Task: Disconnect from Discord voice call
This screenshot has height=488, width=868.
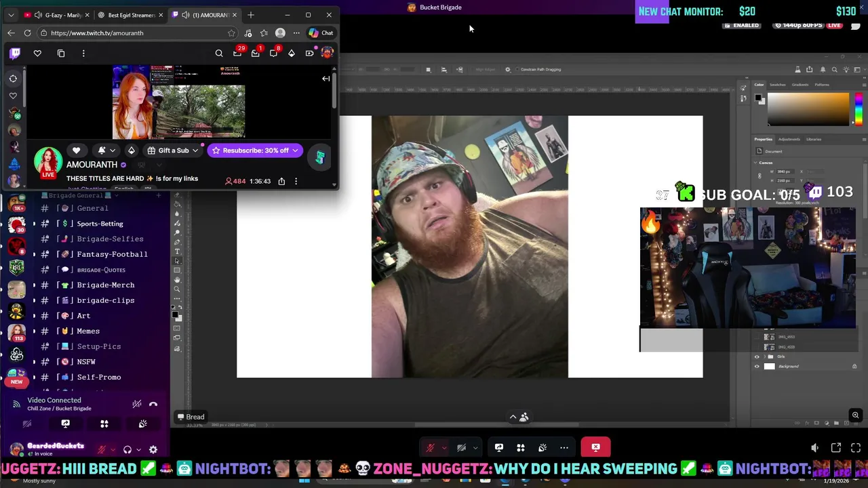Action: tap(153, 404)
